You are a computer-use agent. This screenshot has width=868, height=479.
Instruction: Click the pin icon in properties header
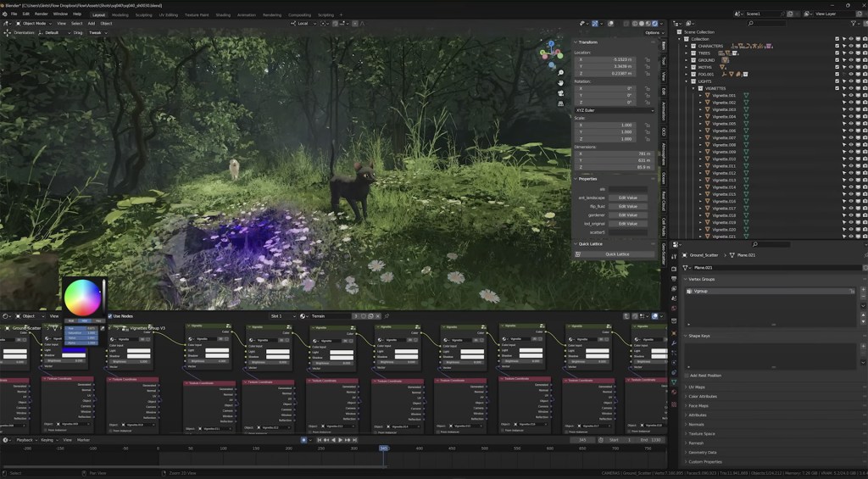coord(864,255)
